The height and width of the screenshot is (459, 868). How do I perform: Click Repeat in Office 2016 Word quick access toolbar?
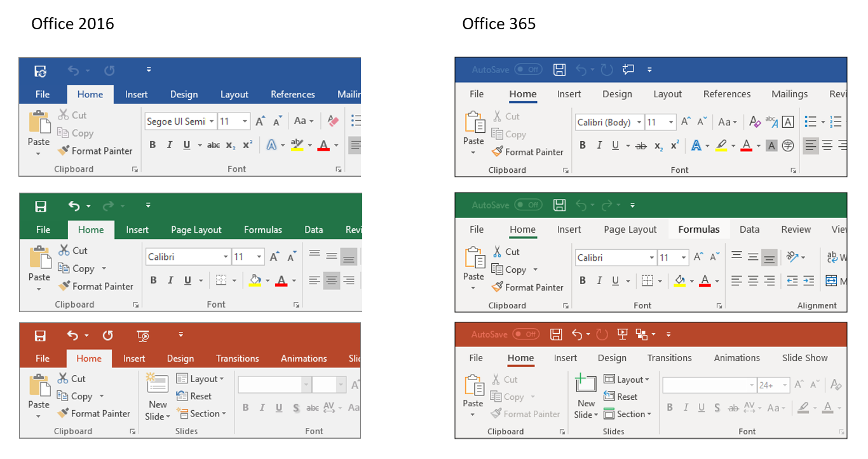pyautogui.click(x=109, y=70)
